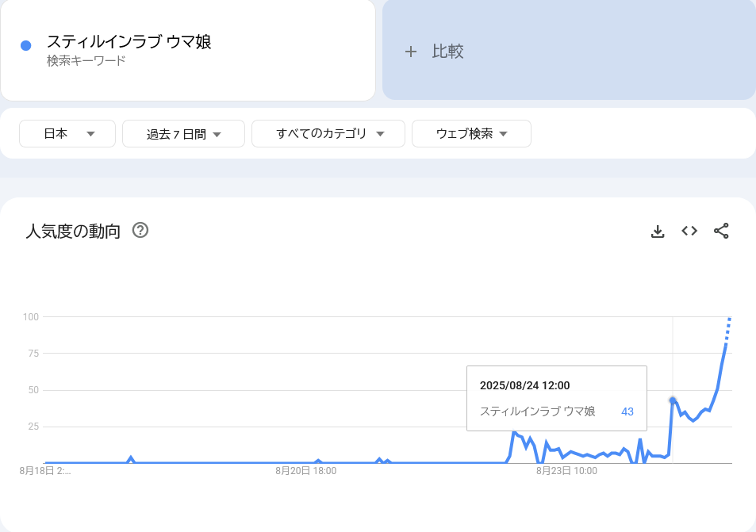Open the 日本 region dropdown

click(x=67, y=134)
